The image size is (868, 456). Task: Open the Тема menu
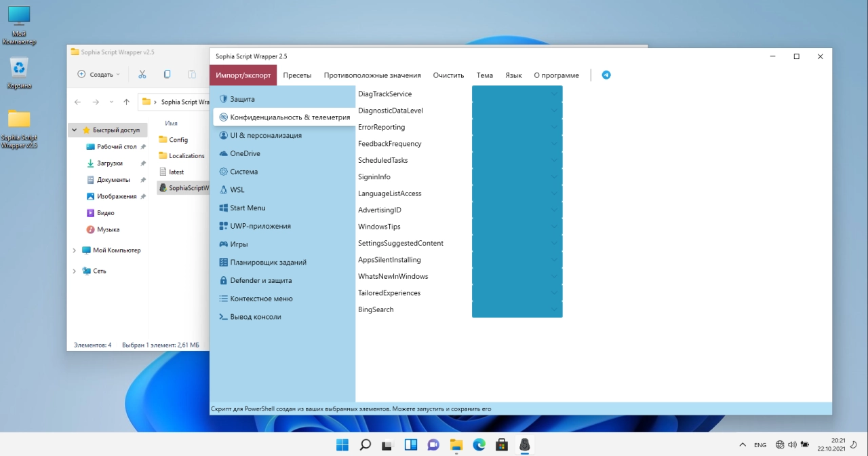point(485,75)
